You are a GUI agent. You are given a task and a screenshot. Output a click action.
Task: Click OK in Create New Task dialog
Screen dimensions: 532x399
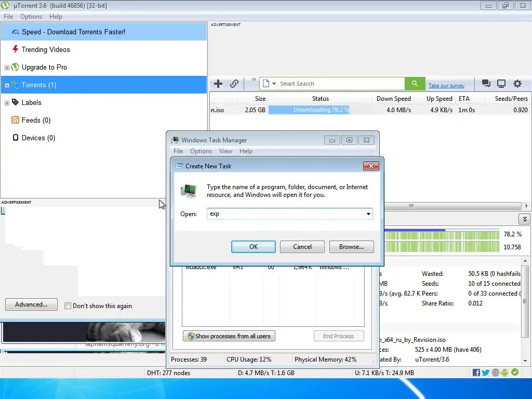pyautogui.click(x=254, y=247)
